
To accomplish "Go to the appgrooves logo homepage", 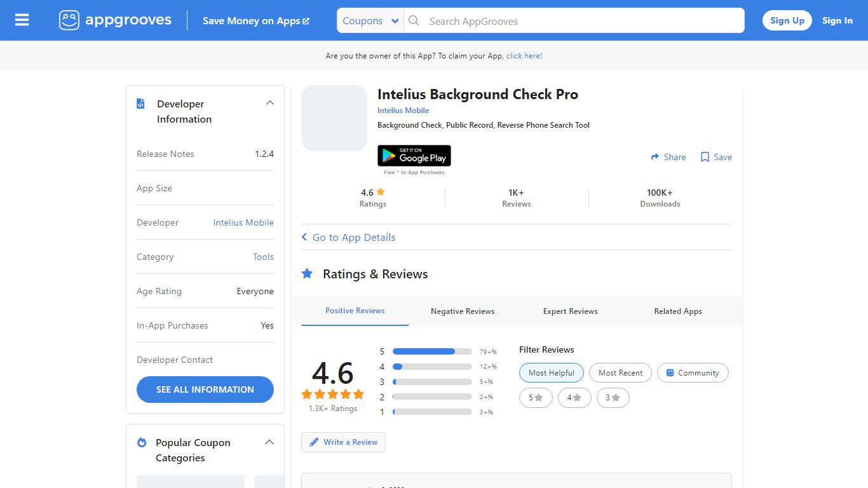I will pos(115,20).
